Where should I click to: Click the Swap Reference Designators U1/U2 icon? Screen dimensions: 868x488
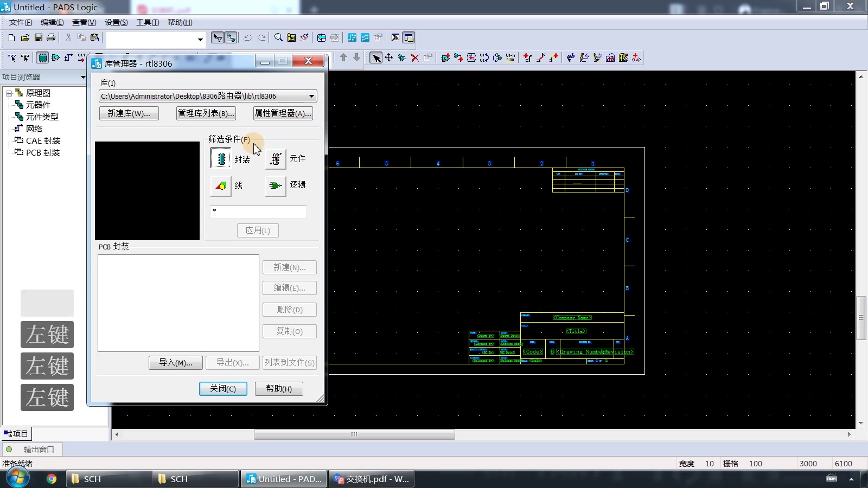point(484,58)
